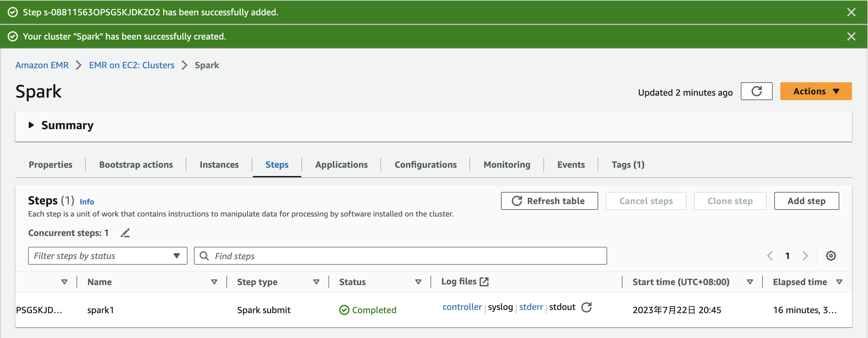Screen dimensions: 868x338
Task: Open the Tags (1) tab
Action: pyautogui.click(x=628, y=165)
